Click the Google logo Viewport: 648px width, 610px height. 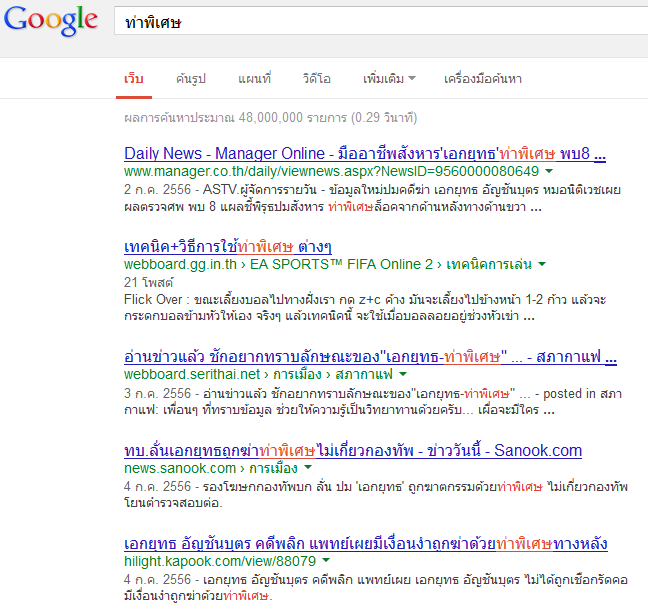[x=51, y=20]
